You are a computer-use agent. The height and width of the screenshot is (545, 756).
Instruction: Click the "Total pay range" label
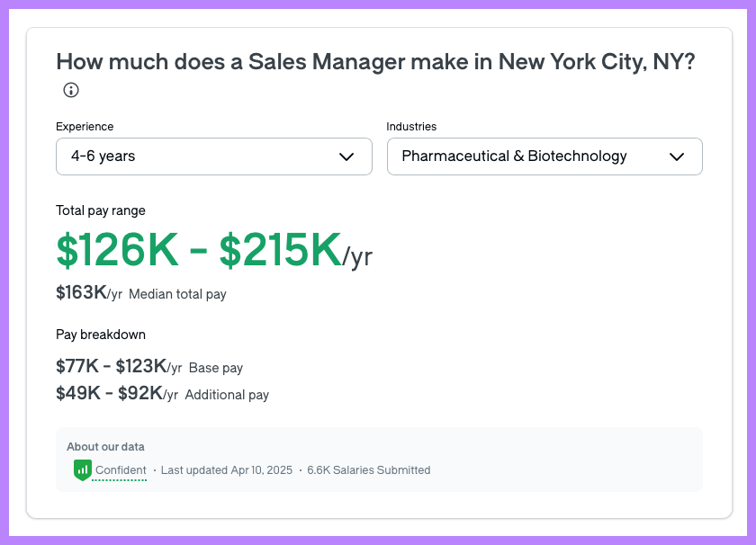[x=100, y=210]
